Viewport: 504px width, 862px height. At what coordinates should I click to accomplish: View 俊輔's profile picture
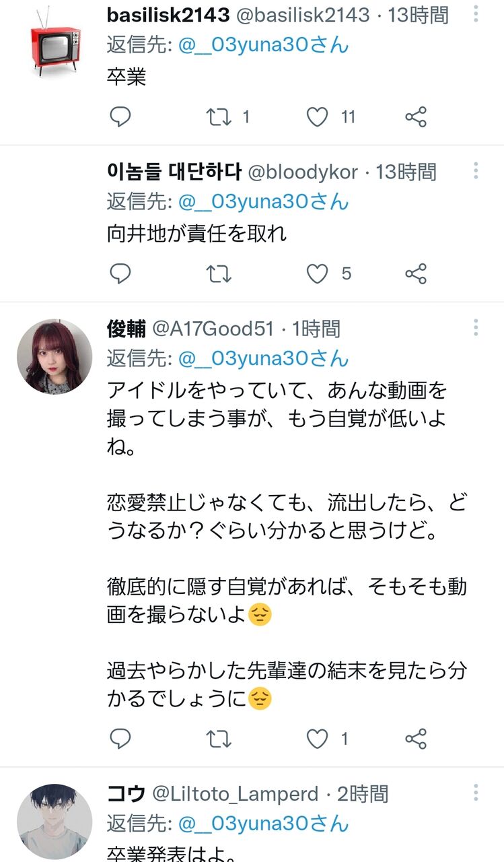[55, 356]
